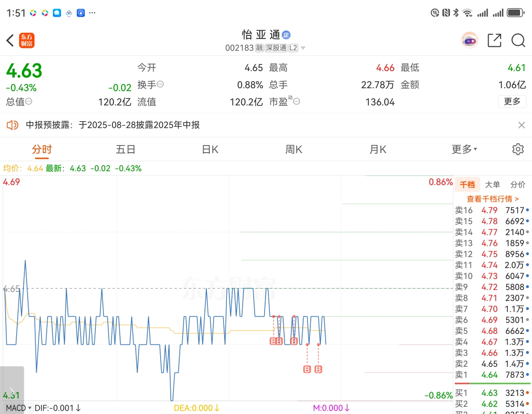Tap the 卖4 order row at 4.67
The width and height of the screenshot is (532, 414).
pyautogui.click(x=492, y=342)
